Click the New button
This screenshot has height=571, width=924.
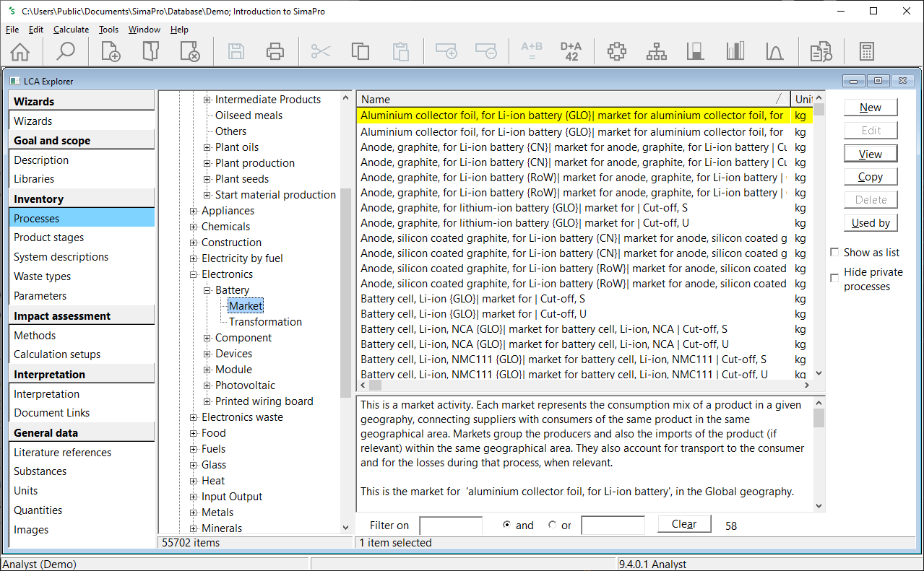(871, 108)
